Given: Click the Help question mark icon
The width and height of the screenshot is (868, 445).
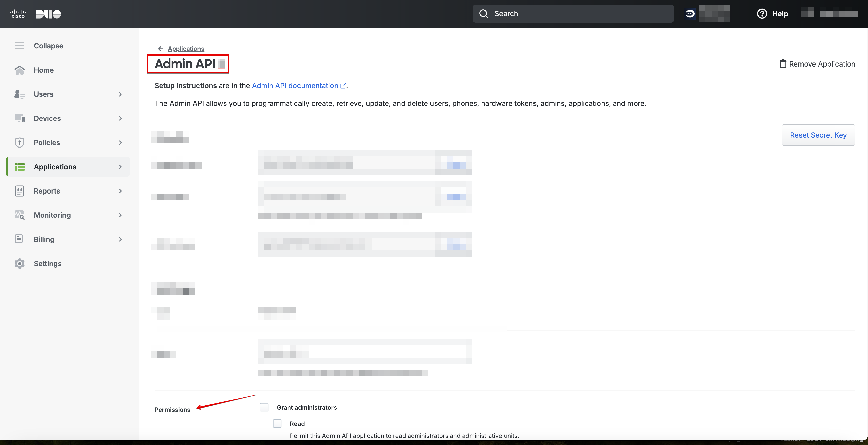Looking at the screenshot, I should (762, 14).
